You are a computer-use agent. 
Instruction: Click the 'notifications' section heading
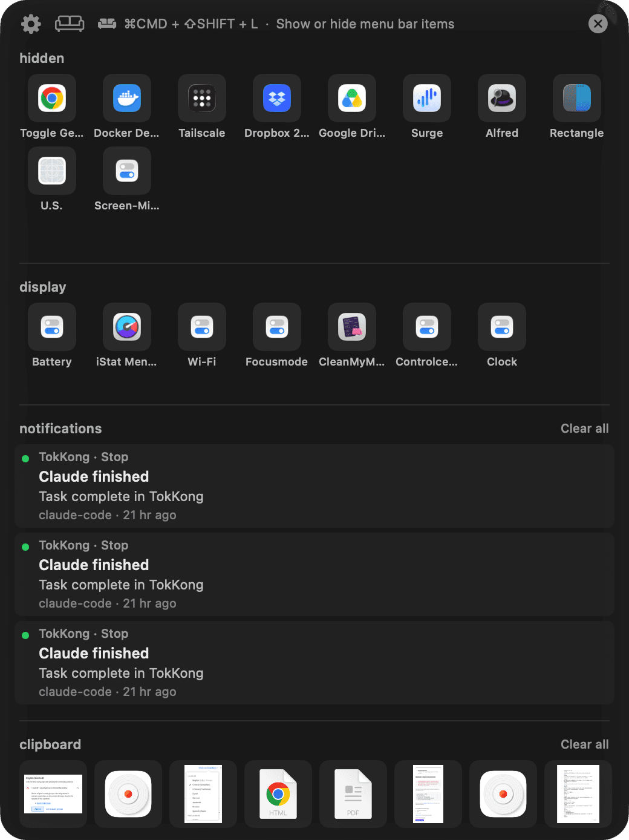pos(60,428)
